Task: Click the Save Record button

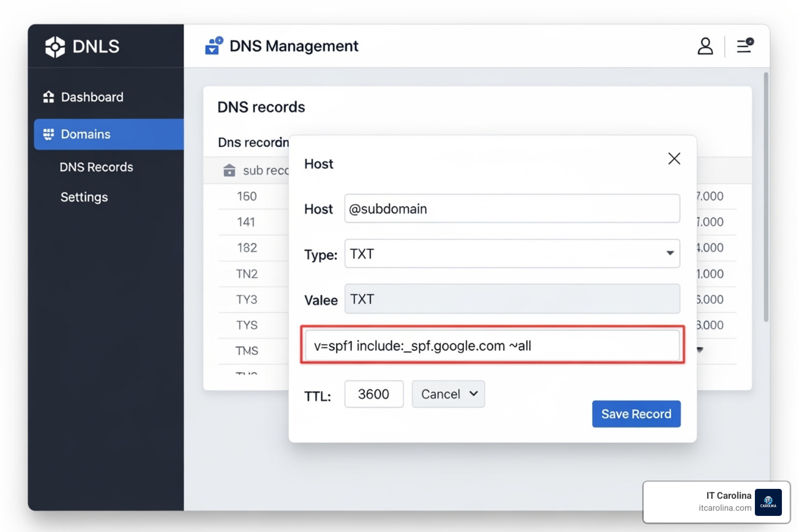Action: 636,414
